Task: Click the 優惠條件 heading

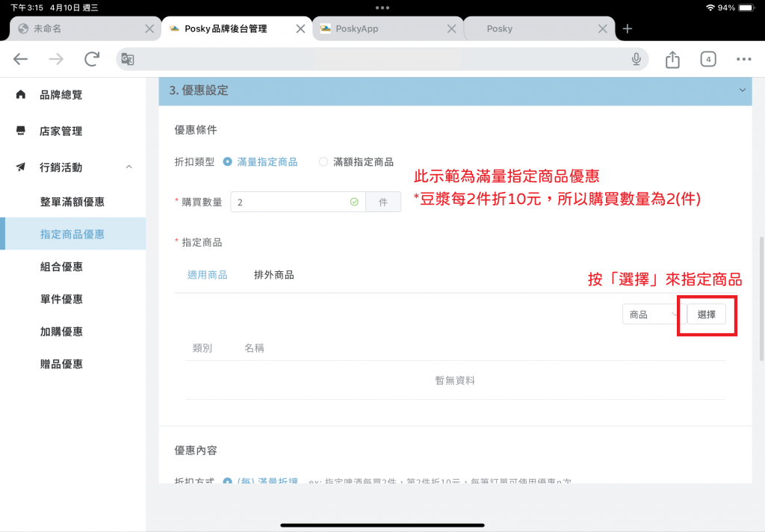Action: pos(196,130)
